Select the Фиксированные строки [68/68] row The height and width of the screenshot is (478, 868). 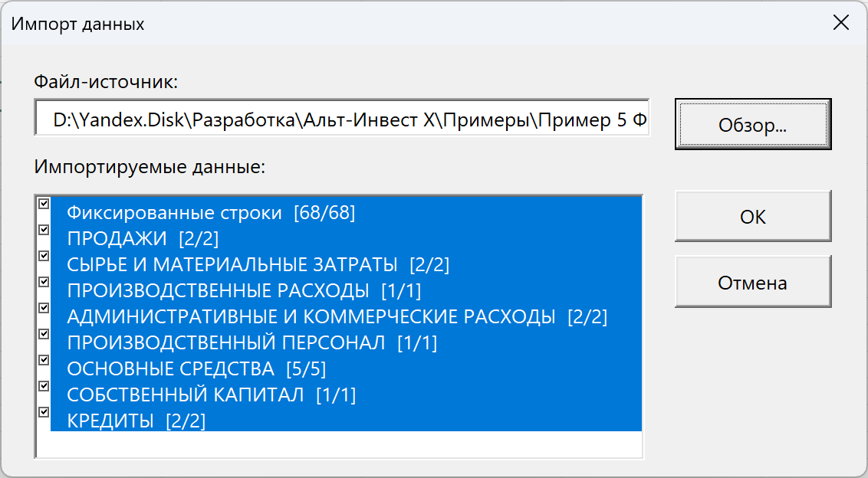(346, 212)
